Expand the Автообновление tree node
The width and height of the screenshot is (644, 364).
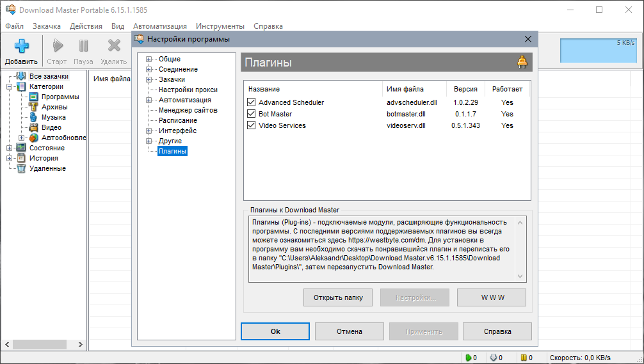(21, 138)
